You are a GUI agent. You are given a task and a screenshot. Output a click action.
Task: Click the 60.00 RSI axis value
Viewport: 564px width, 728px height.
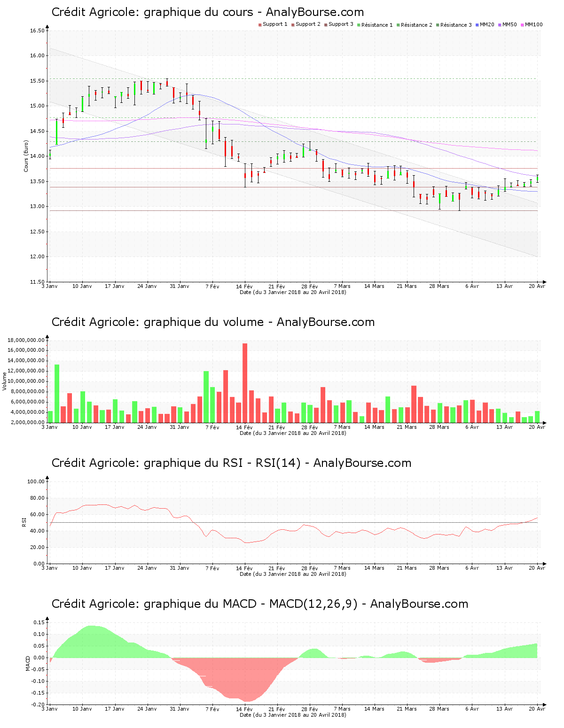(x=37, y=514)
